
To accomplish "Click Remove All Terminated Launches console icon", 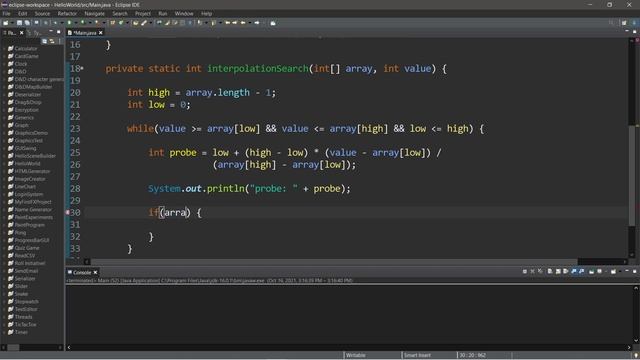I will coord(540,271).
